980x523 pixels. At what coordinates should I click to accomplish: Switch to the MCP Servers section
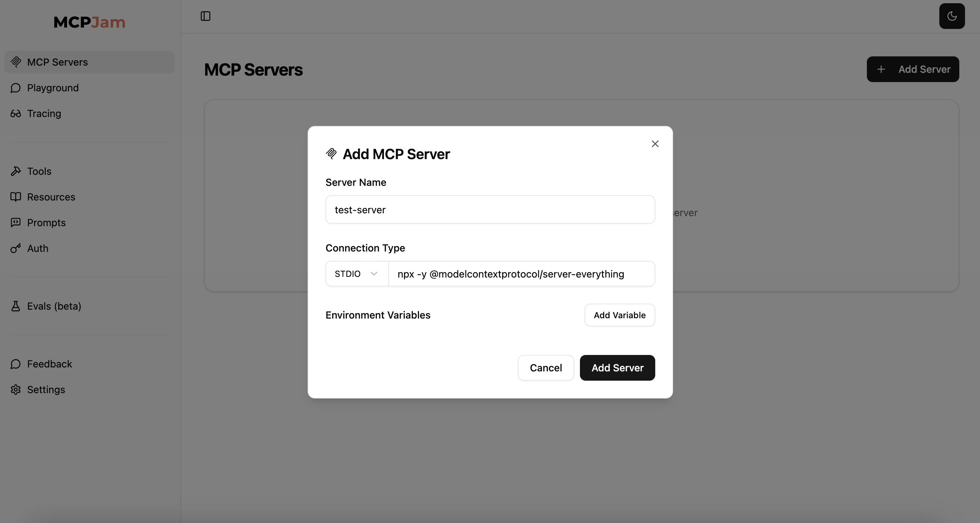(57, 62)
